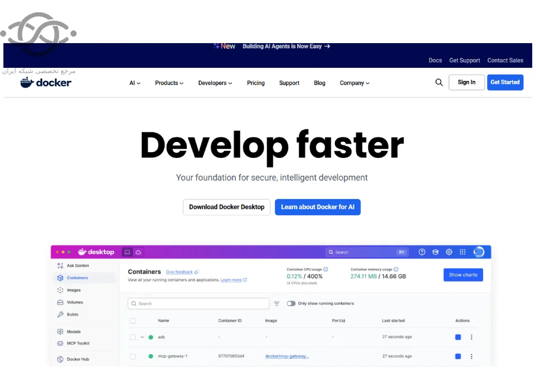Toggle Only show running containers switch
Screen dimensions: 536x392
(291, 303)
